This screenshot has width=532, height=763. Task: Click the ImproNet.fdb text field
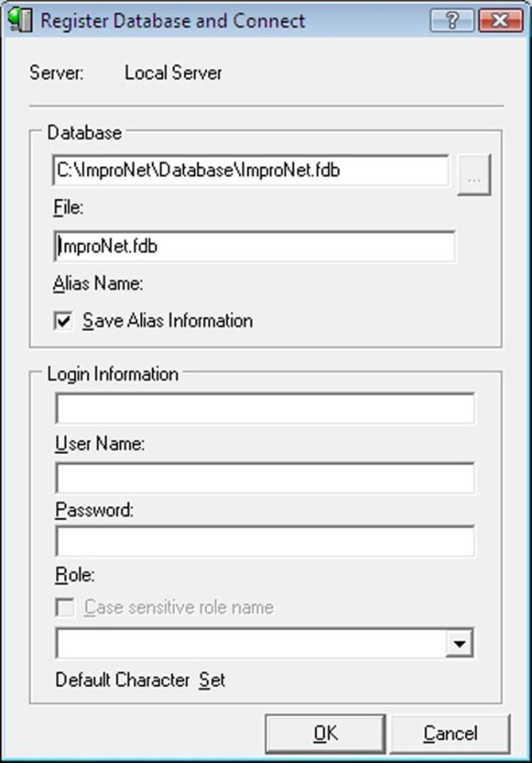(x=255, y=247)
